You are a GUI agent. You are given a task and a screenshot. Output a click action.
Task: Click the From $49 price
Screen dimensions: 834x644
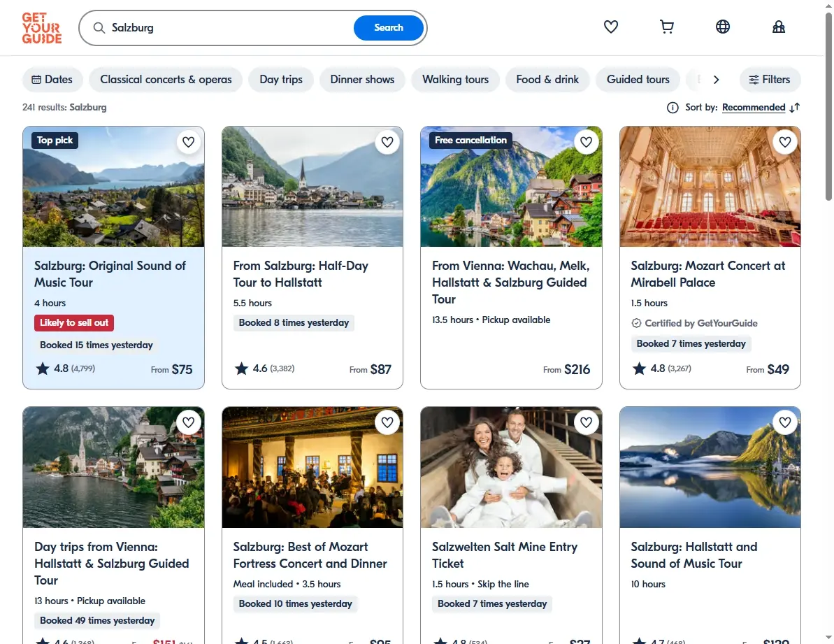768,370
